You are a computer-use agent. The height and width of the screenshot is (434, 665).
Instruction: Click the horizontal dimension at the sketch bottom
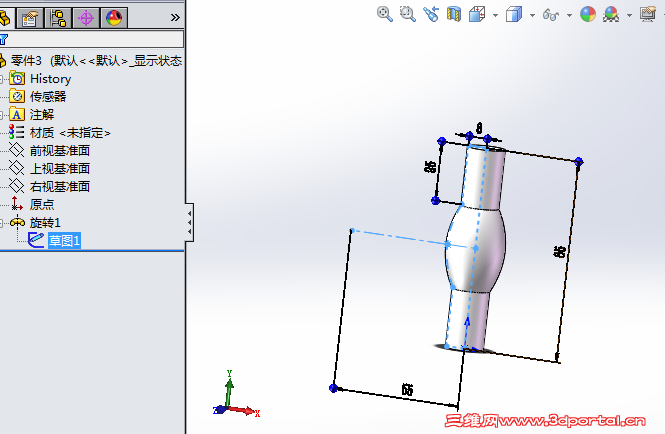[x=407, y=389]
